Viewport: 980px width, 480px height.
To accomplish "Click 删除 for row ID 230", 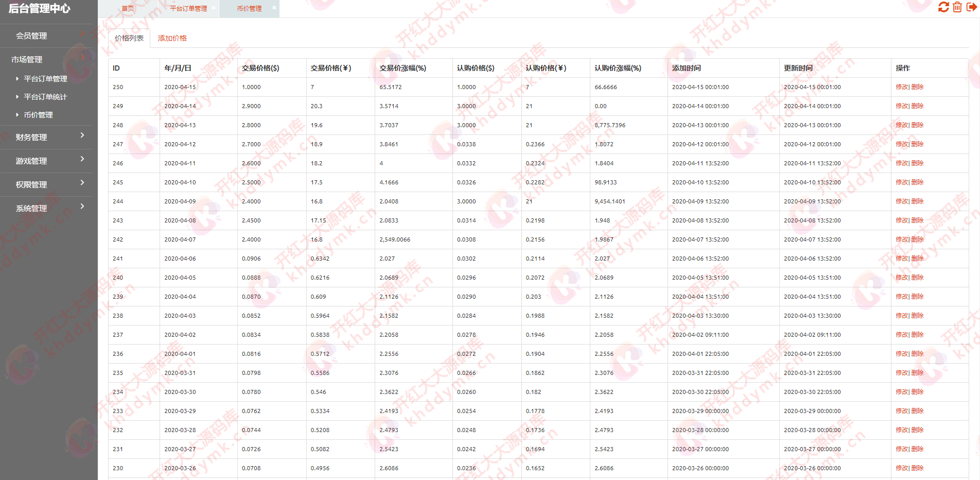I will [x=917, y=468].
